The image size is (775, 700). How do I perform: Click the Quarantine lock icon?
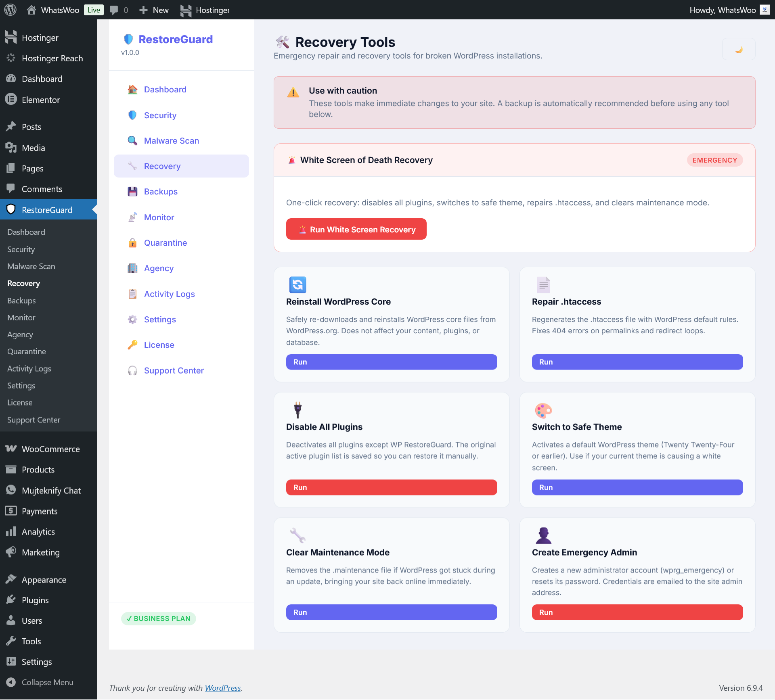coord(132,242)
